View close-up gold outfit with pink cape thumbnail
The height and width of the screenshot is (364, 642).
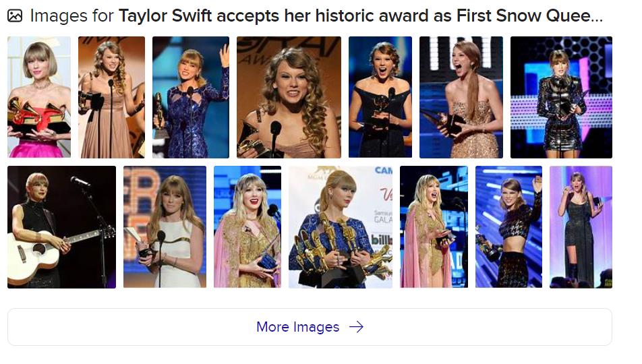[x=247, y=227]
